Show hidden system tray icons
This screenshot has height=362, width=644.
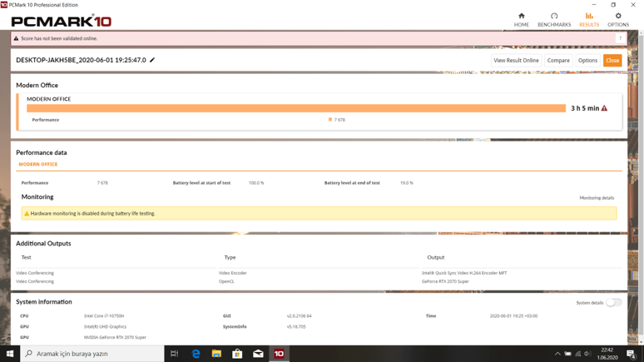(557, 354)
